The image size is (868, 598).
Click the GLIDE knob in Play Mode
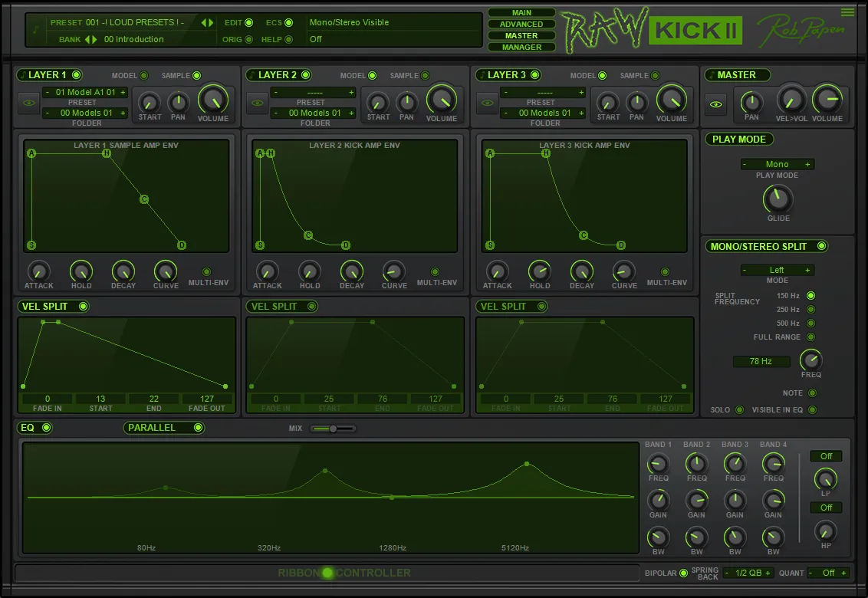pyautogui.click(x=778, y=199)
